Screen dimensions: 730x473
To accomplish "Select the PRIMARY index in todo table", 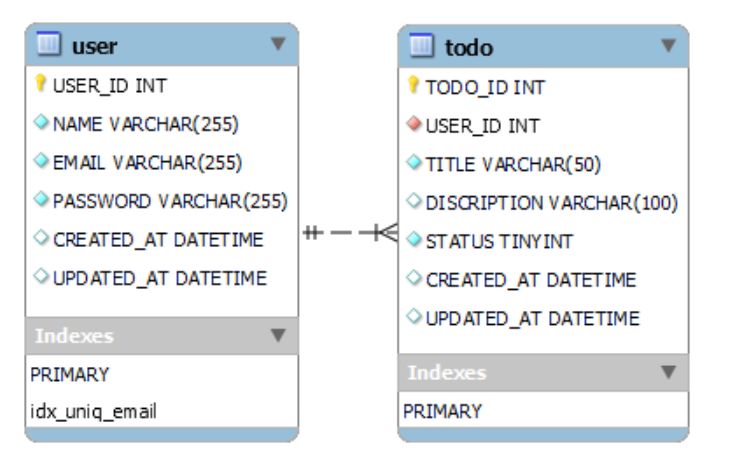I will click(x=444, y=411).
